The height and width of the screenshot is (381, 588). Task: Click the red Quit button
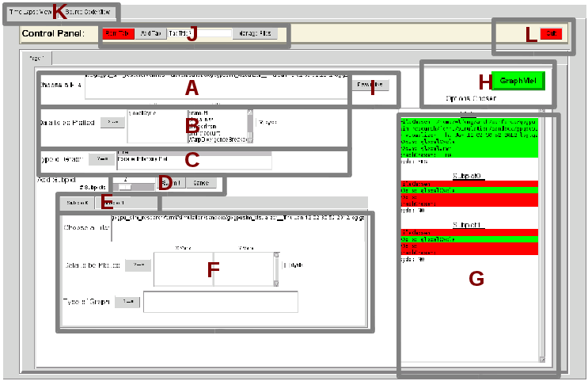pyautogui.click(x=551, y=33)
